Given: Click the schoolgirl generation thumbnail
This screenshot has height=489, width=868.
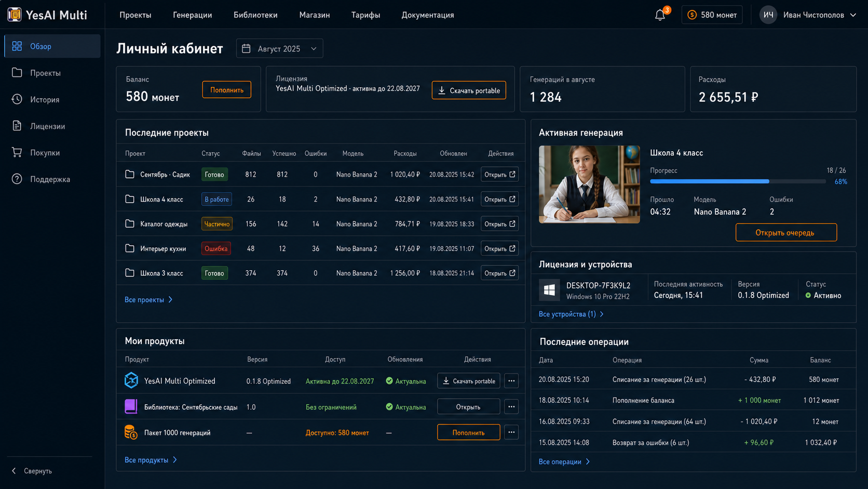Looking at the screenshot, I should pos(589,184).
